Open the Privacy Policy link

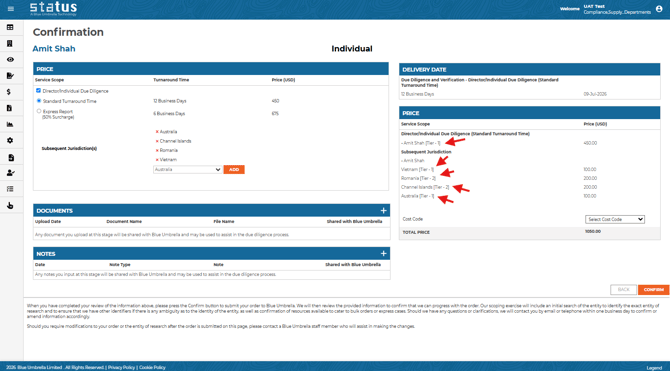pos(121,367)
